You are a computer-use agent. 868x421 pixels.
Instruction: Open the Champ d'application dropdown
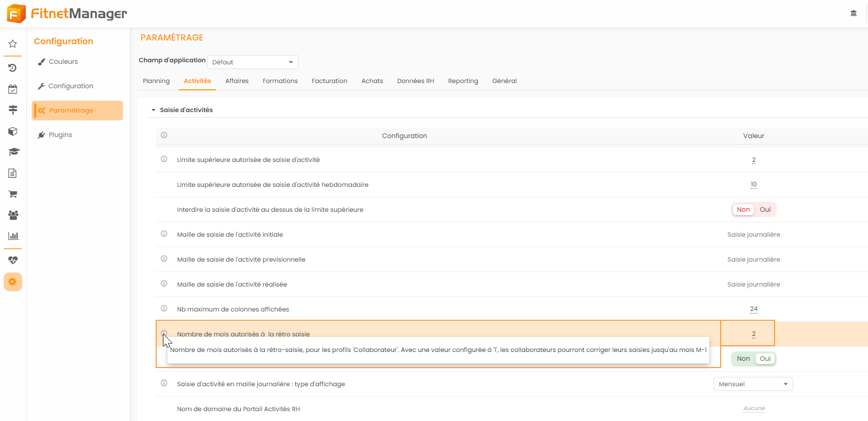click(252, 62)
